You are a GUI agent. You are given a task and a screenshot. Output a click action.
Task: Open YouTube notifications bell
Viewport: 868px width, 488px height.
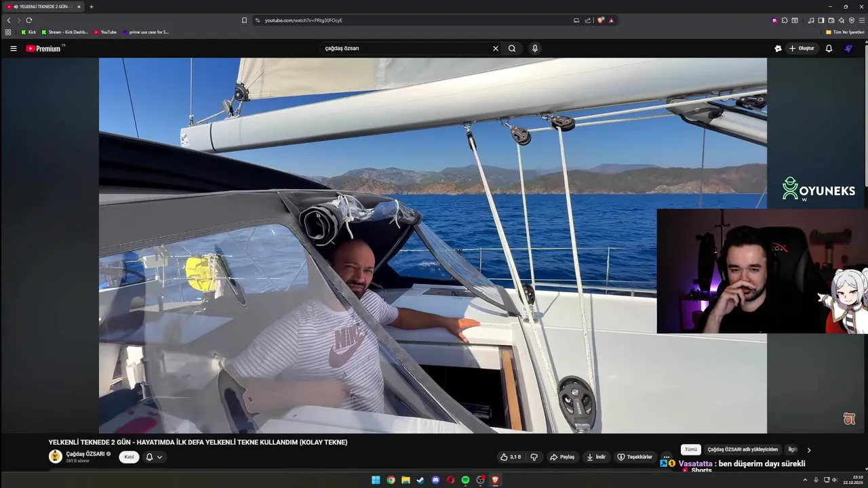(x=829, y=48)
